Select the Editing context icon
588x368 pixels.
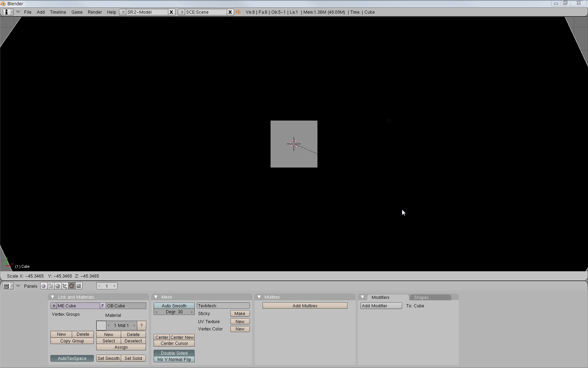[72, 286]
